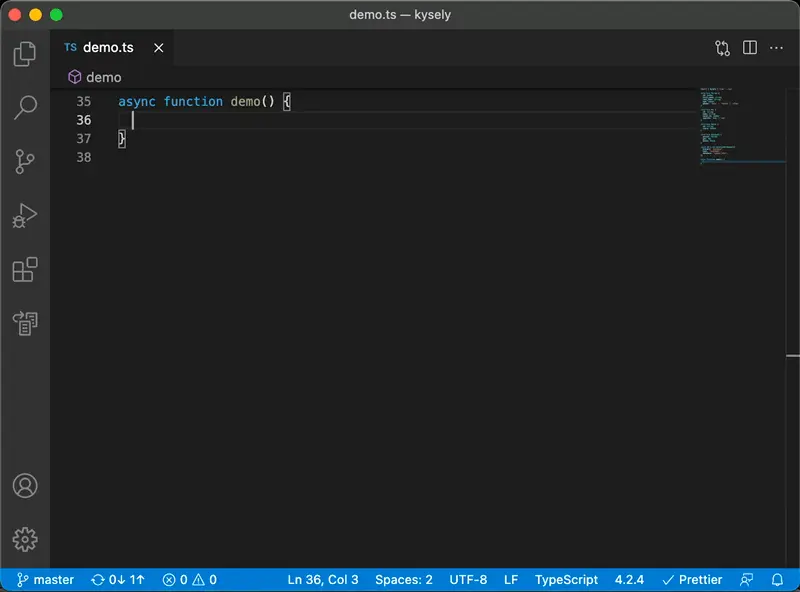Open the Source Control view
The image size is (800, 592).
point(24,162)
